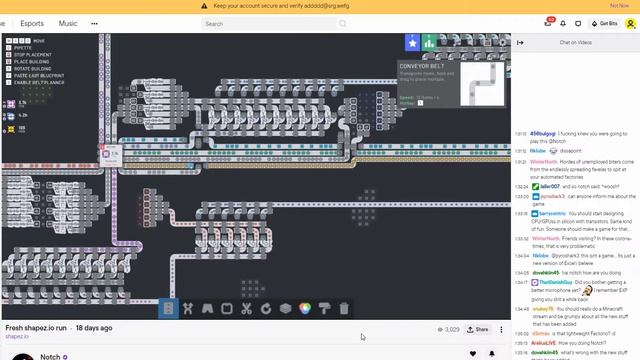Click the "Fresh shapez.io run" video title

(x=36, y=328)
